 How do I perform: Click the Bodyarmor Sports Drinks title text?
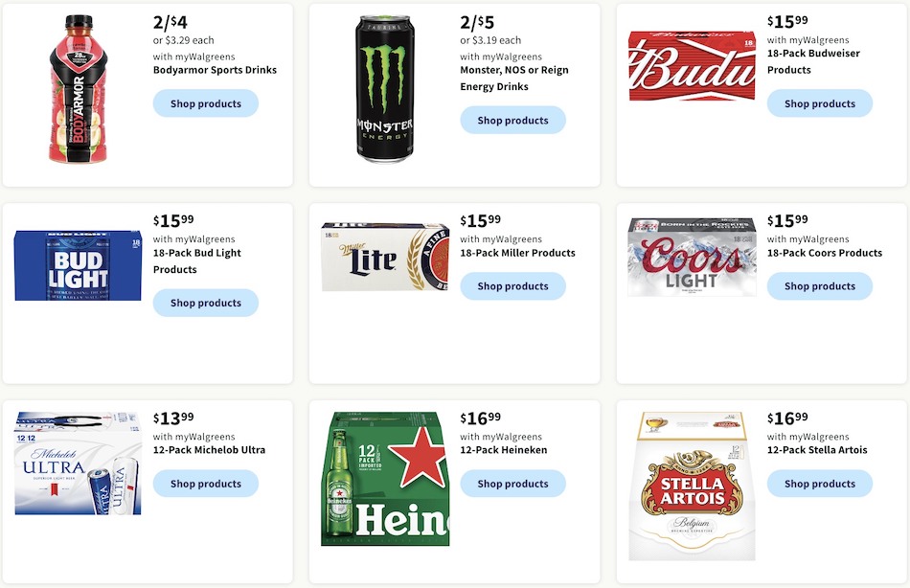(215, 70)
